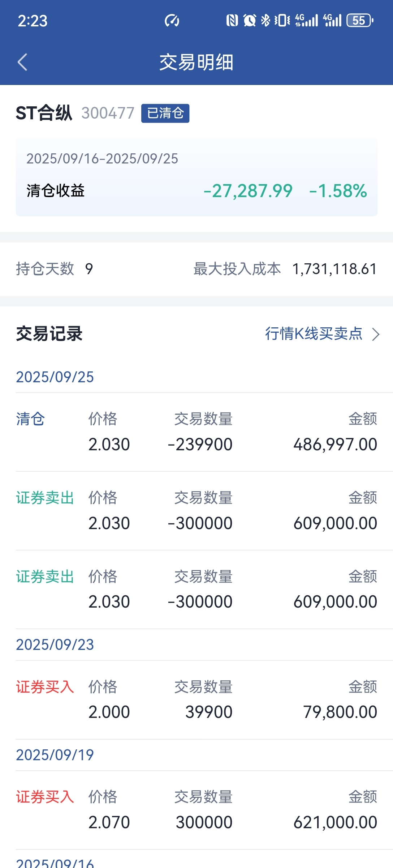Tap the back arrow icon
Screen dimensions: 393x868
pyautogui.click(x=22, y=62)
